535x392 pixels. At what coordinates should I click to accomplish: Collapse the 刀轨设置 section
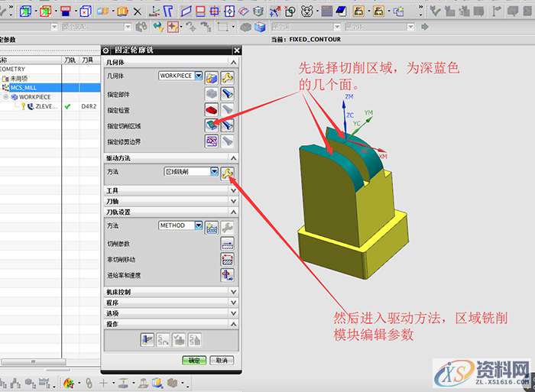233,212
